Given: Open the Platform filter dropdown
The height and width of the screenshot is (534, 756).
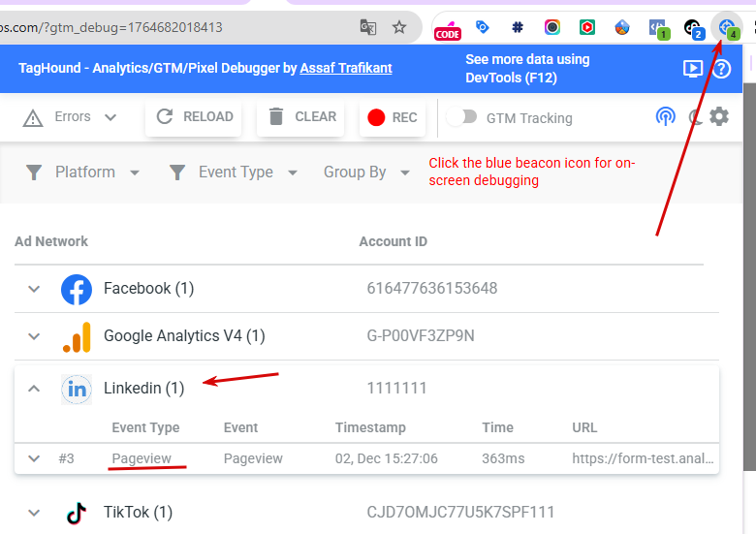Looking at the screenshot, I should [x=82, y=173].
